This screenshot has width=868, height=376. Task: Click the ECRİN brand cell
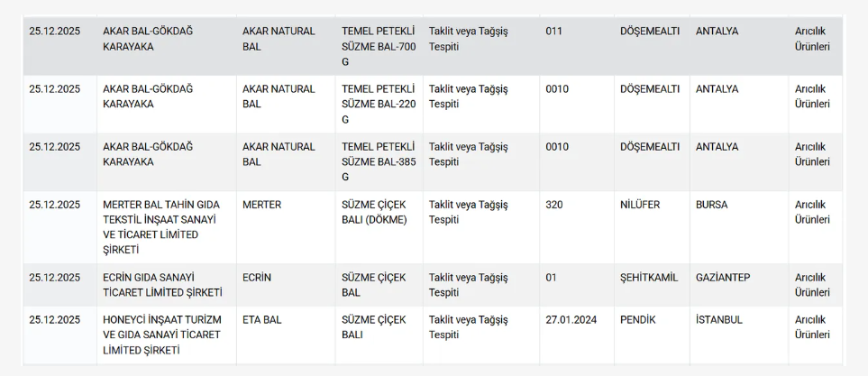click(257, 278)
